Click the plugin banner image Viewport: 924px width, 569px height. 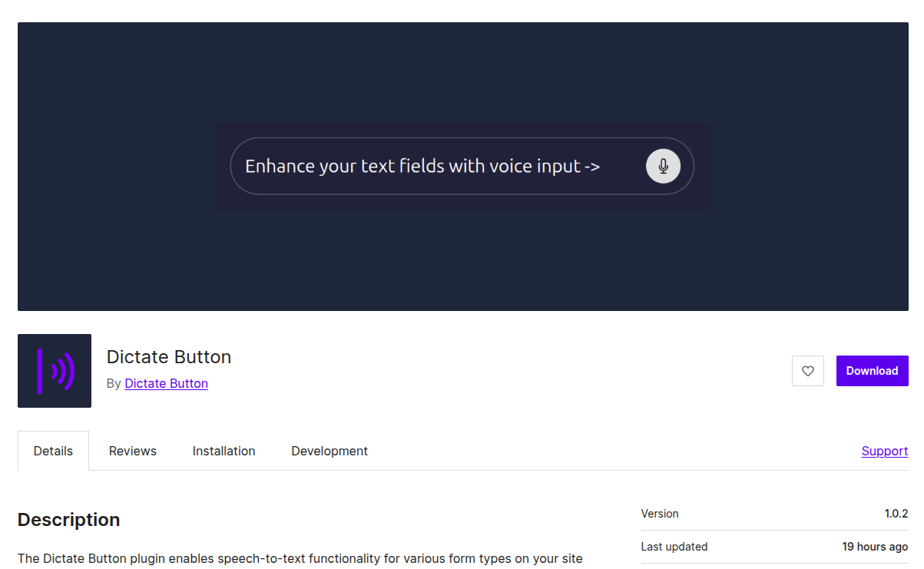[463, 167]
